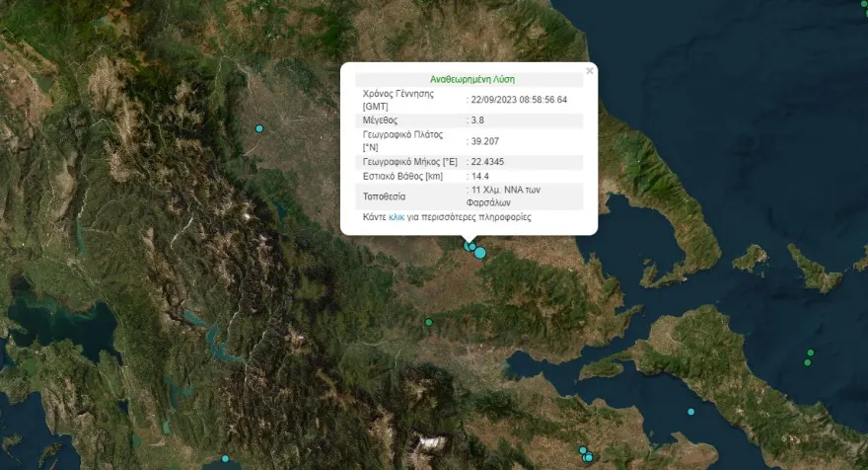Screen dimensions: 868x470
Task: Click the marker cluster at the bottom center
Action: tap(586, 455)
